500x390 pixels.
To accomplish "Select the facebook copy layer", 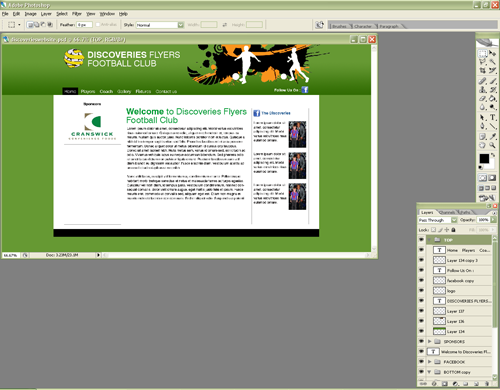I will point(462,281).
